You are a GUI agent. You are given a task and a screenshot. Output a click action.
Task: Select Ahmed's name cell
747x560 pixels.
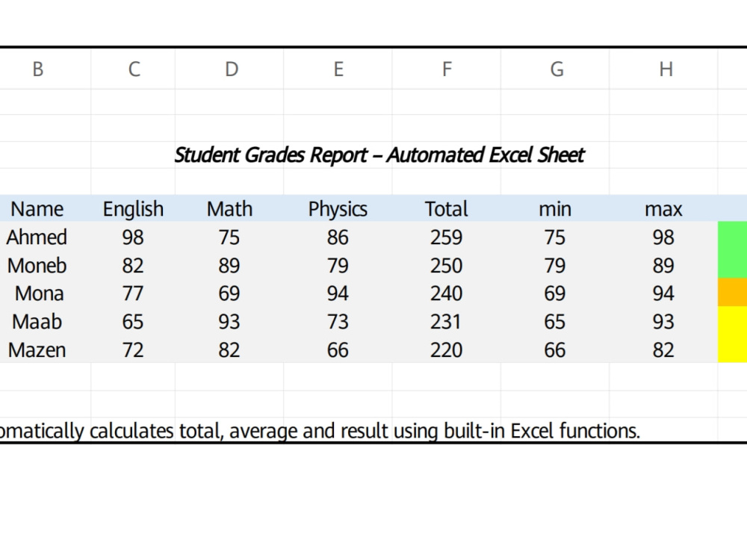point(37,237)
